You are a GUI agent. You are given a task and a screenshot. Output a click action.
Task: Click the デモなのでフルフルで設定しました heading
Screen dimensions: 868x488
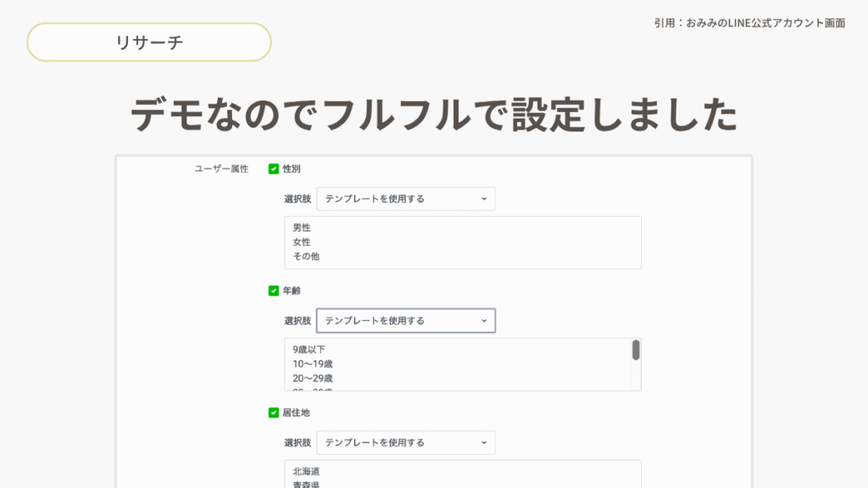434,114
